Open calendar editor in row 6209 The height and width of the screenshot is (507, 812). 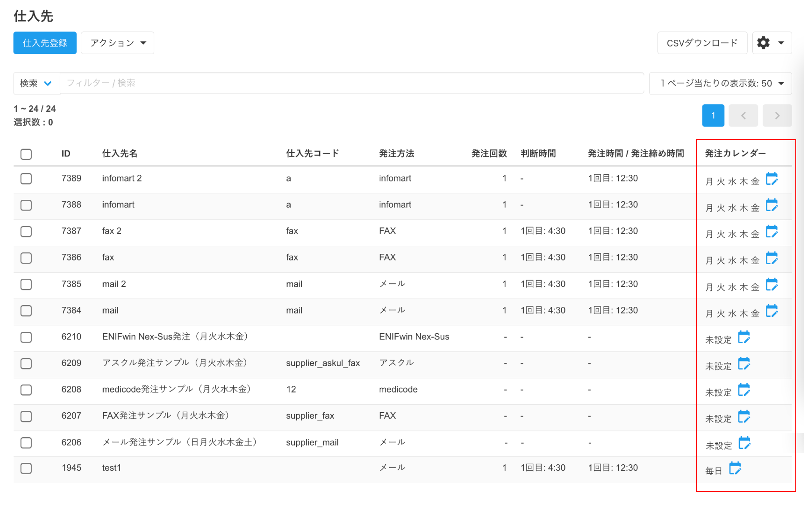click(744, 363)
